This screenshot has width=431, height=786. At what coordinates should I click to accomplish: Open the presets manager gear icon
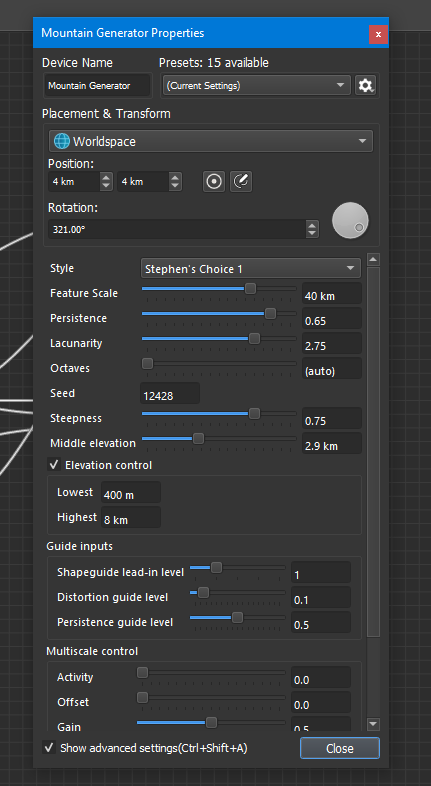pyautogui.click(x=365, y=85)
